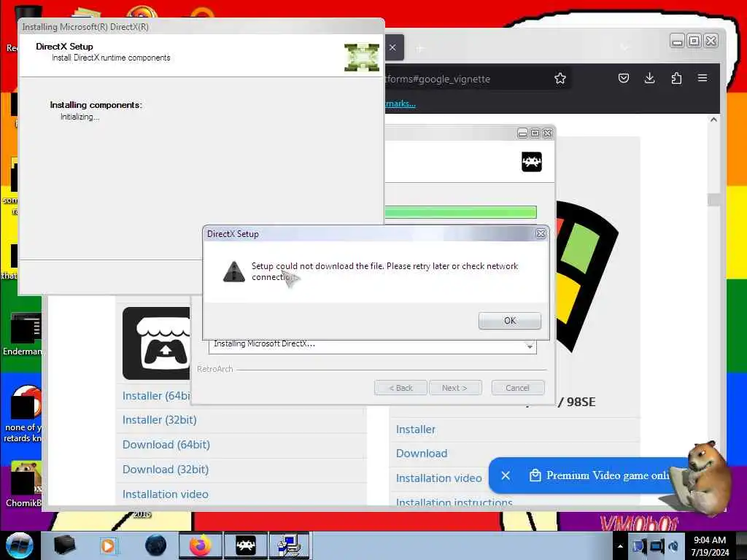
Task: Open the media player taskbar icon
Action: 108,545
